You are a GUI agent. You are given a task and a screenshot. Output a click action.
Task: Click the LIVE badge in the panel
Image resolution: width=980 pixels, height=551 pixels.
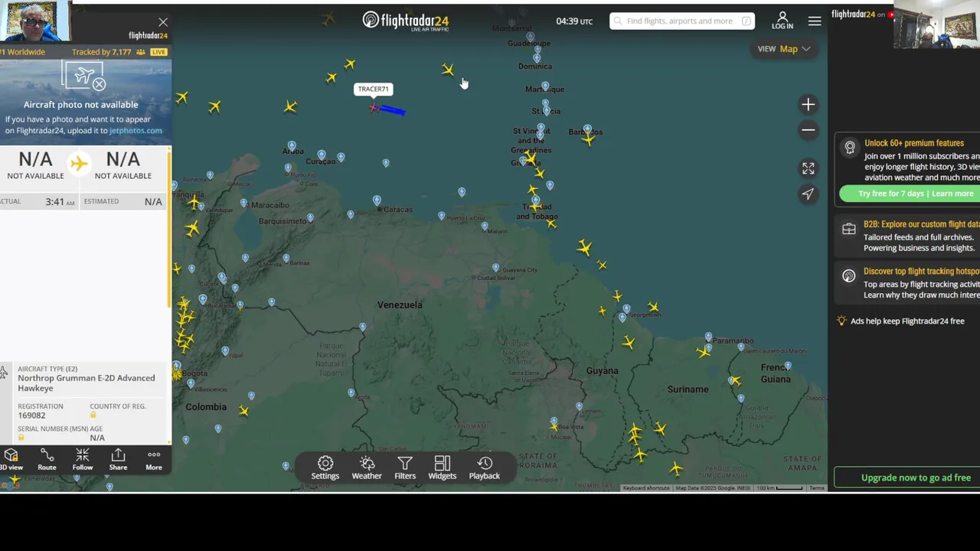[x=158, y=52]
